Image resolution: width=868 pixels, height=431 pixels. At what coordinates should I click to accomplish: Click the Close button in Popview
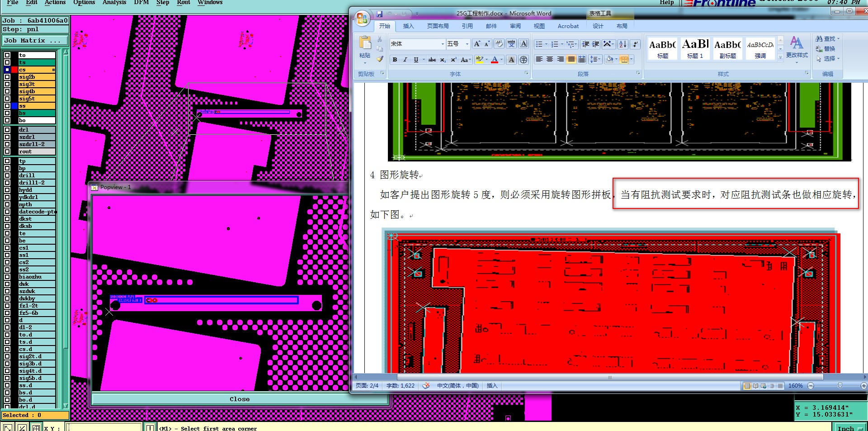pos(240,399)
